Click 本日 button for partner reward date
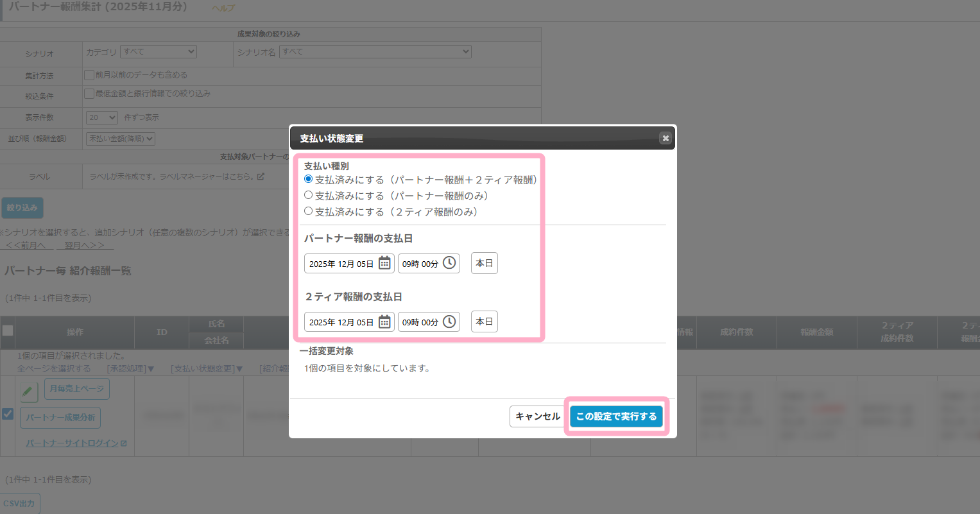Image resolution: width=980 pixels, height=514 pixels. (485, 263)
